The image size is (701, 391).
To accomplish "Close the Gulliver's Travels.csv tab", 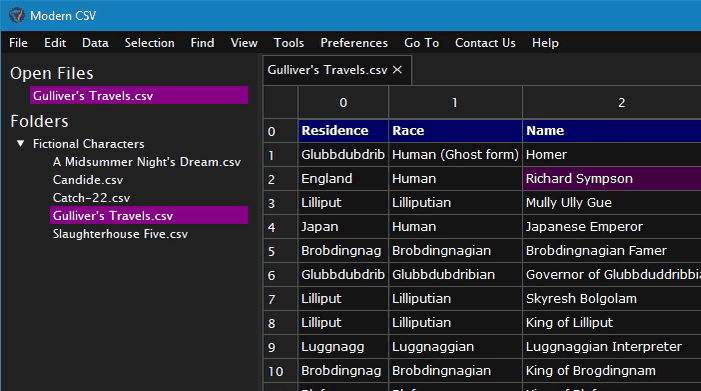I will point(397,70).
